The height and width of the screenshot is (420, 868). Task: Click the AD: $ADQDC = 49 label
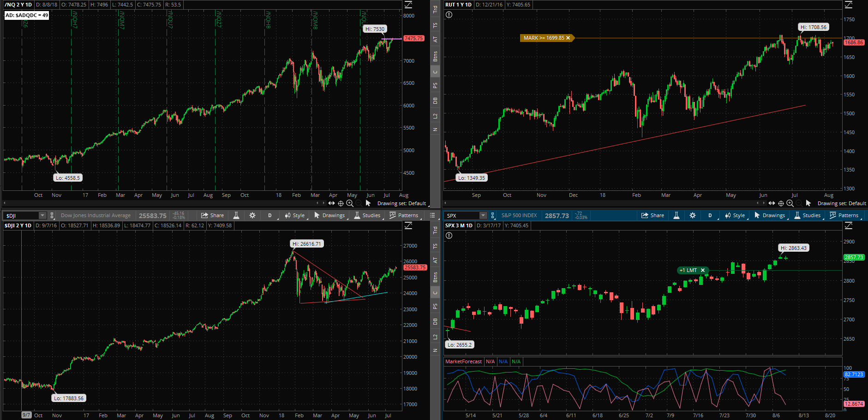point(27,15)
